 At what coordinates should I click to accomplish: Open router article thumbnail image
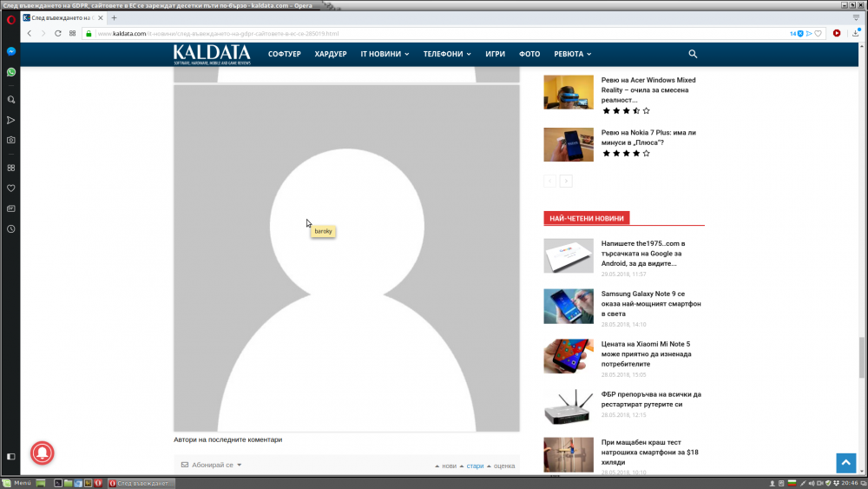pos(569,407)
